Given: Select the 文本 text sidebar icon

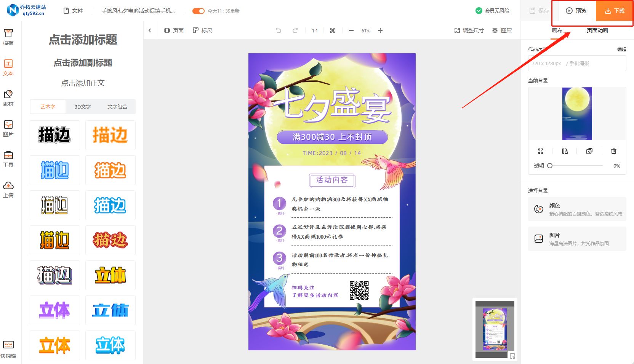Looking at the screenshot, I should pyautogui.click(x=8, y=68).
